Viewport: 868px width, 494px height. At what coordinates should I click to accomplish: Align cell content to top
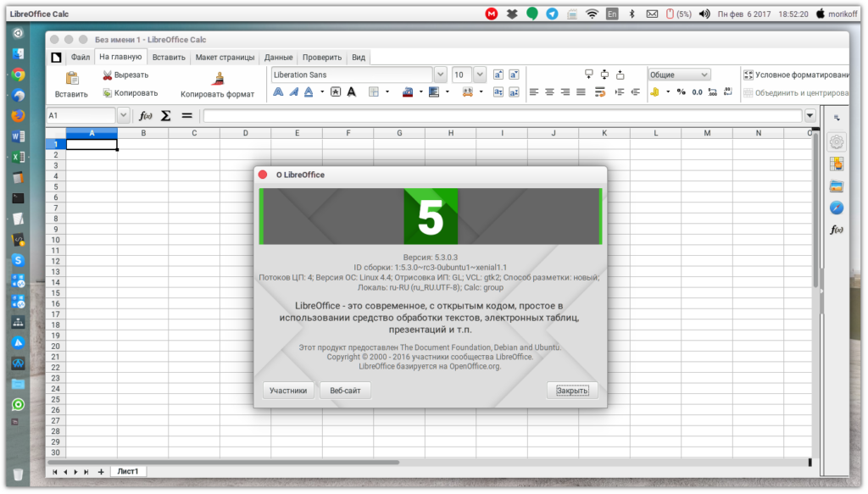[x=589, y=75]
